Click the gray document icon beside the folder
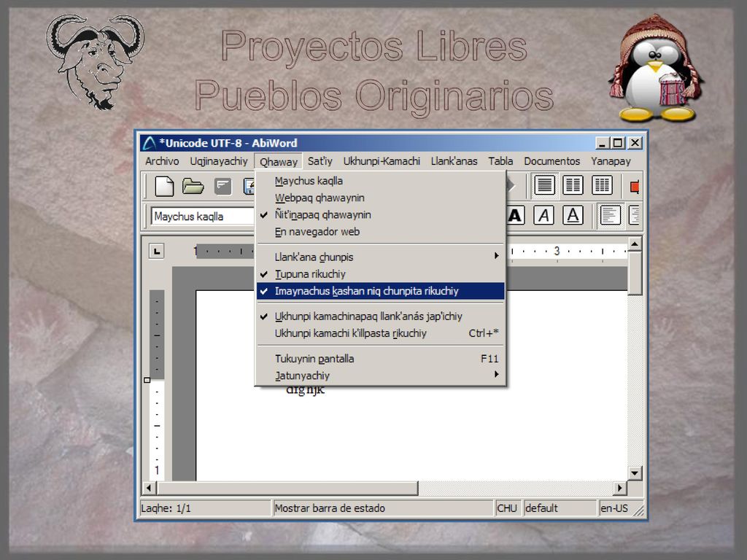Viewport: 747px width, 560px height. (222, 186)
